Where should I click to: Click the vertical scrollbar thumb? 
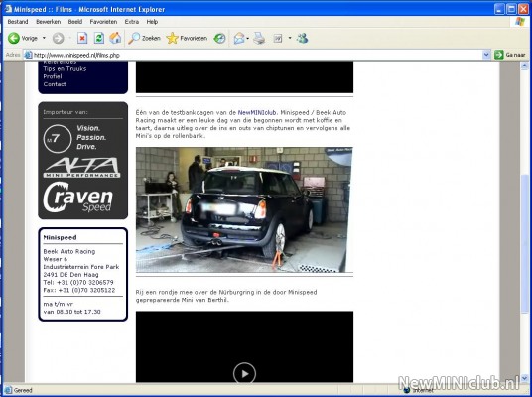coord(524,243)
